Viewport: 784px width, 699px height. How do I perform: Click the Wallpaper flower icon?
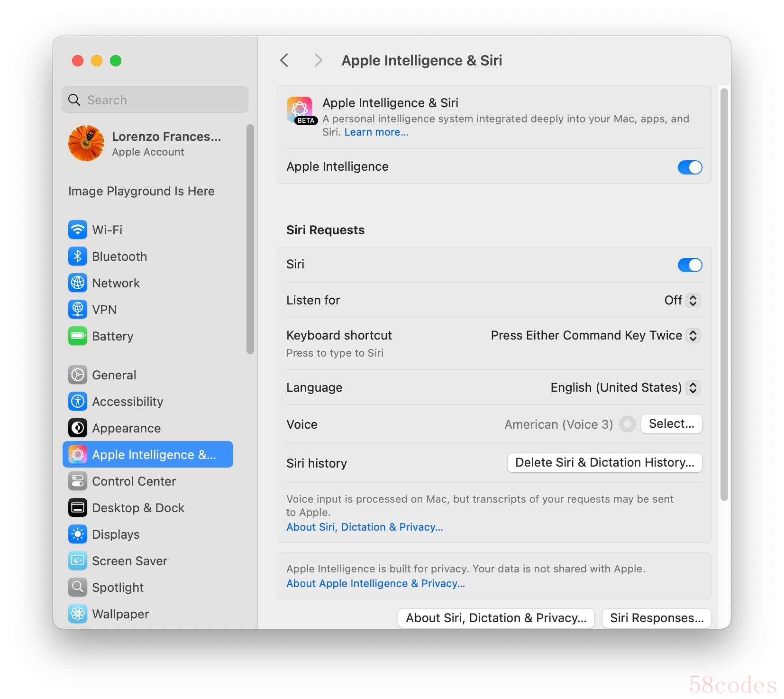click(77, 614)
